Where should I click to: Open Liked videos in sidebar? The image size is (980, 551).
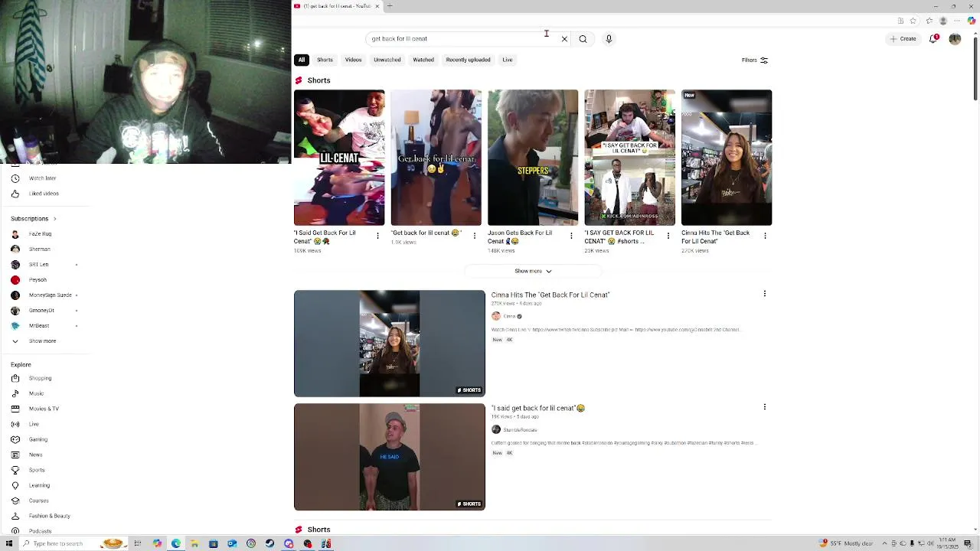point(44,194)
